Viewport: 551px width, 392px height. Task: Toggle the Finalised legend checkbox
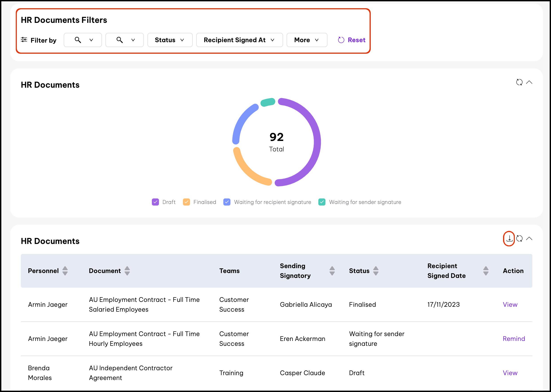pos(186,202)
